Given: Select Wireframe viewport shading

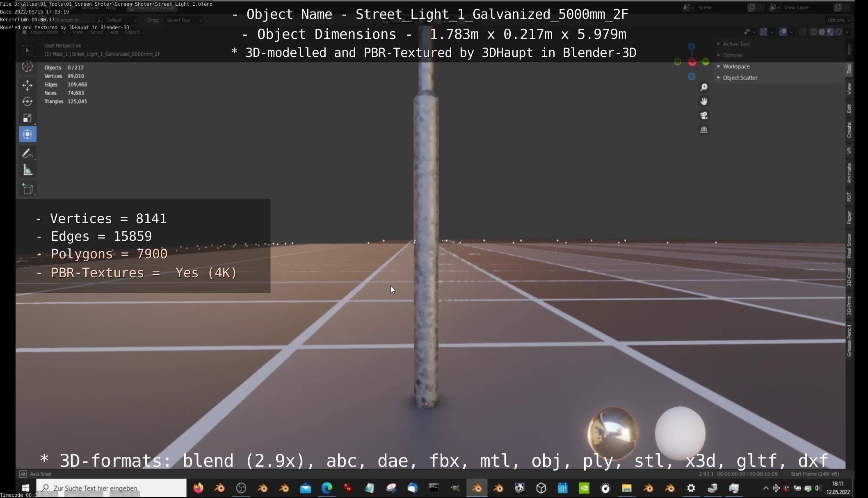Looking at the screenshot, I should [x=813, y=32].
